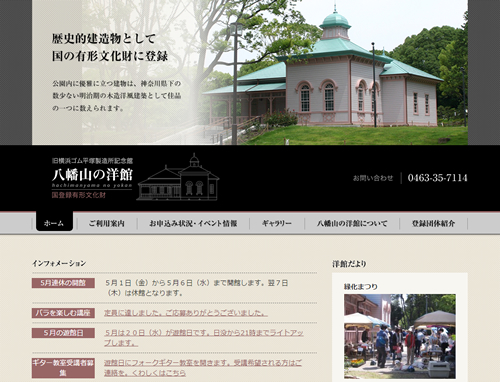Click the 5月1日(金)から5月6日 opening notice text
The width and height of the screenshot is (500, 382).
(x=197, y=288)
